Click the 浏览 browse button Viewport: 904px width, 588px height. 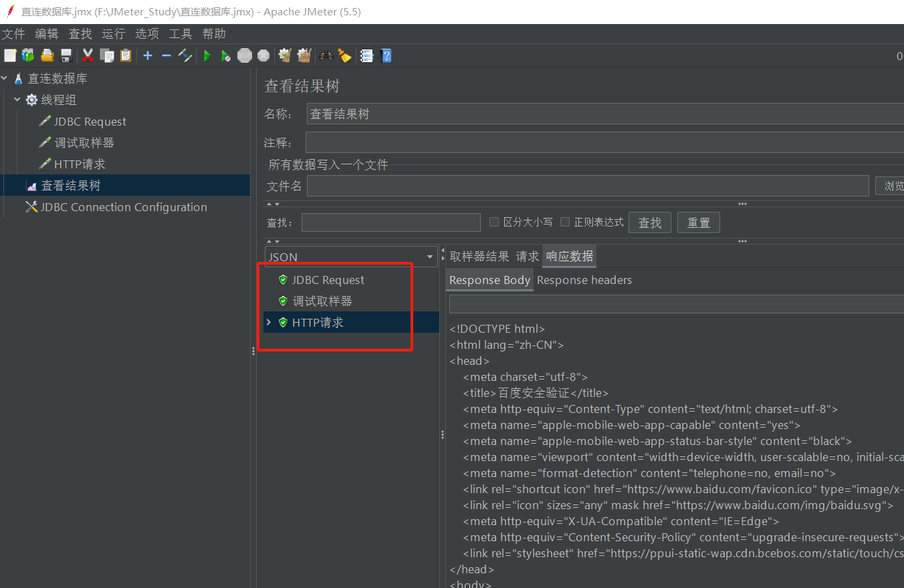[890, 186]
